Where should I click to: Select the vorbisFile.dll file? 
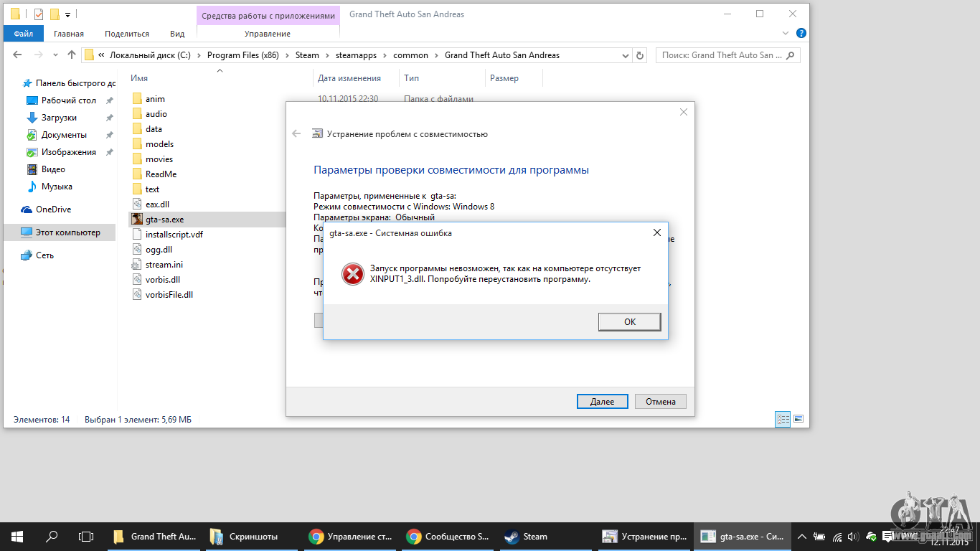[169, 295]
